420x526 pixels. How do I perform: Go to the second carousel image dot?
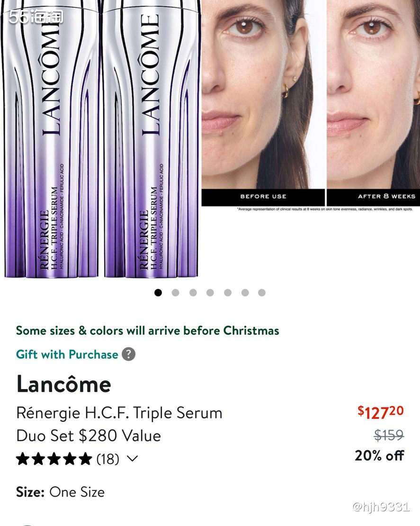click(x=175, y=293)
